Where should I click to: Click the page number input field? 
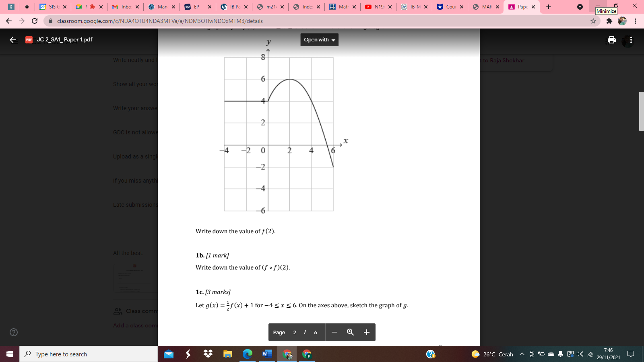294,332
